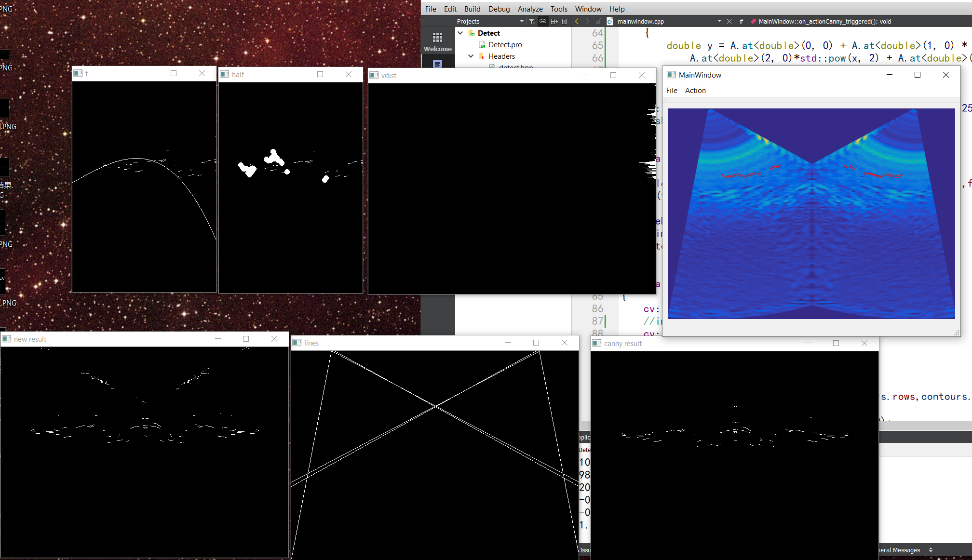Screen dimensions: 972x560
Task: Click the mainwindow.cpp C++ file icon
Action: click(609, 21)
